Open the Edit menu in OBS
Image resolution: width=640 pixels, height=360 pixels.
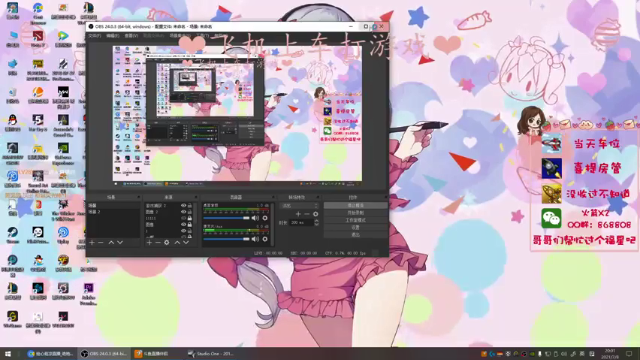(x=113, y=36)
